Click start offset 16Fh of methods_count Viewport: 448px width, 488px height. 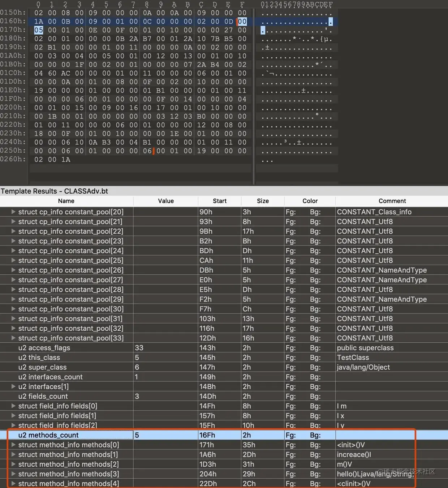click(x=207, y=435)
